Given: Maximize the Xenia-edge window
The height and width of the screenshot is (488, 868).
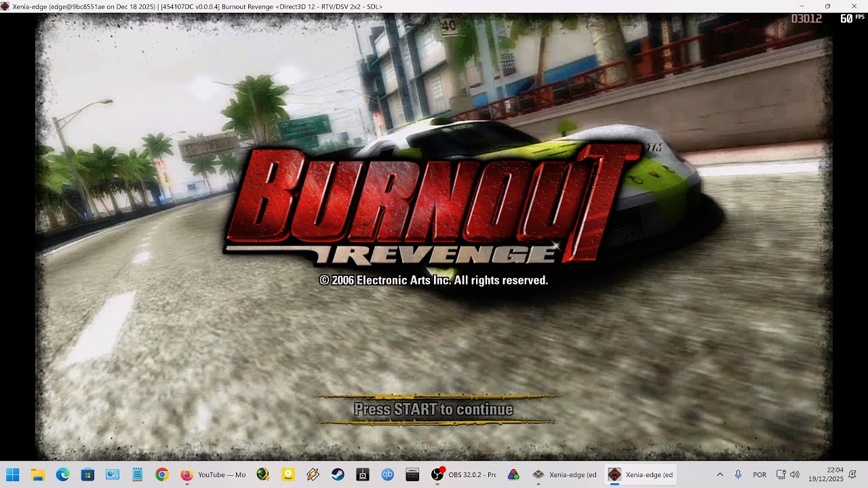Looking at the screenshot, I should (827, 6).
